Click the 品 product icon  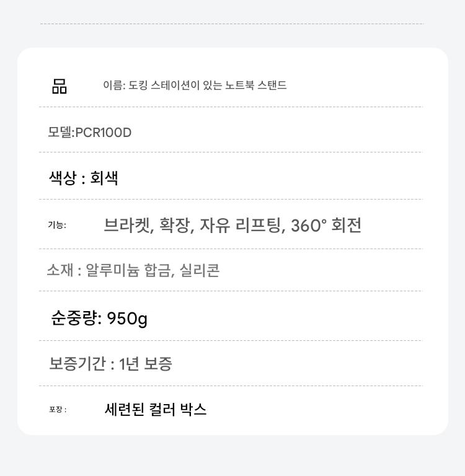coord(60,86)
